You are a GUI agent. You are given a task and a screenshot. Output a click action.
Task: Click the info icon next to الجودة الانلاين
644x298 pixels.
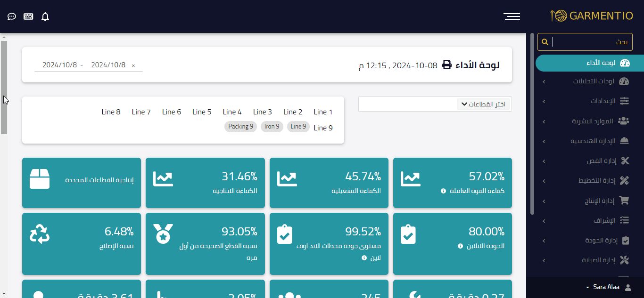tap(461, 246)
